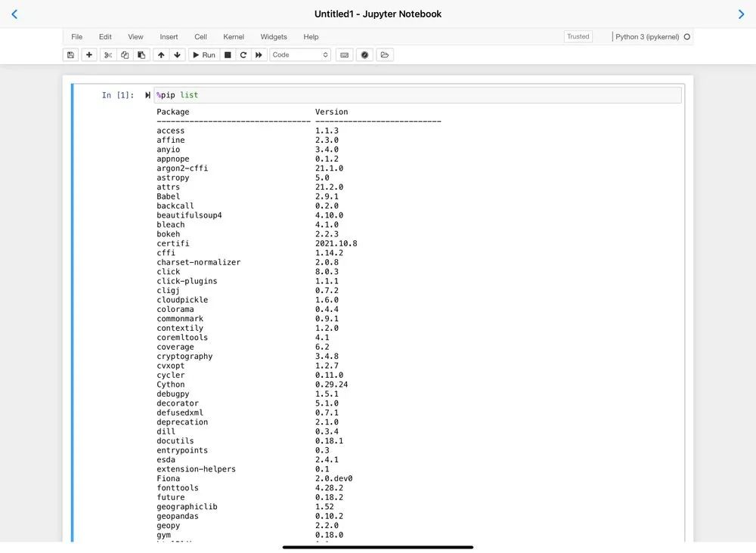Copy selected cells icon
Viewport: 756px width, 553px height.
(x=125, y=55)
